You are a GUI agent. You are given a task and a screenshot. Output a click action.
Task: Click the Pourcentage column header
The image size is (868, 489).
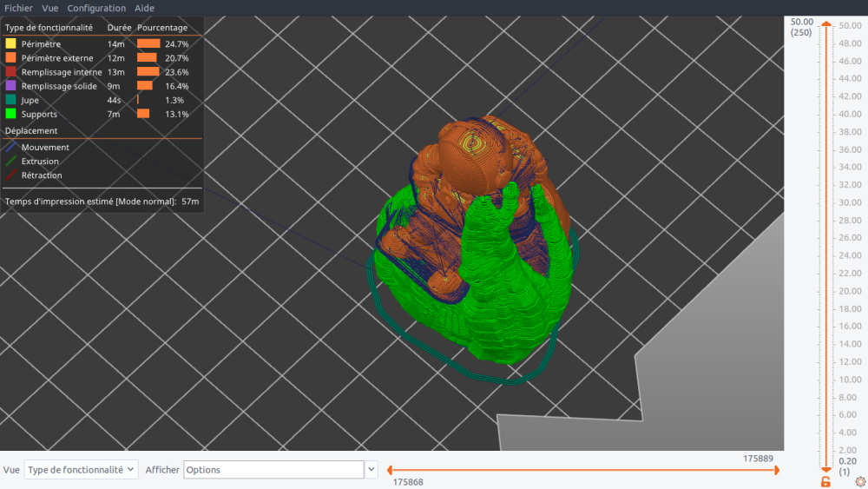162,27
